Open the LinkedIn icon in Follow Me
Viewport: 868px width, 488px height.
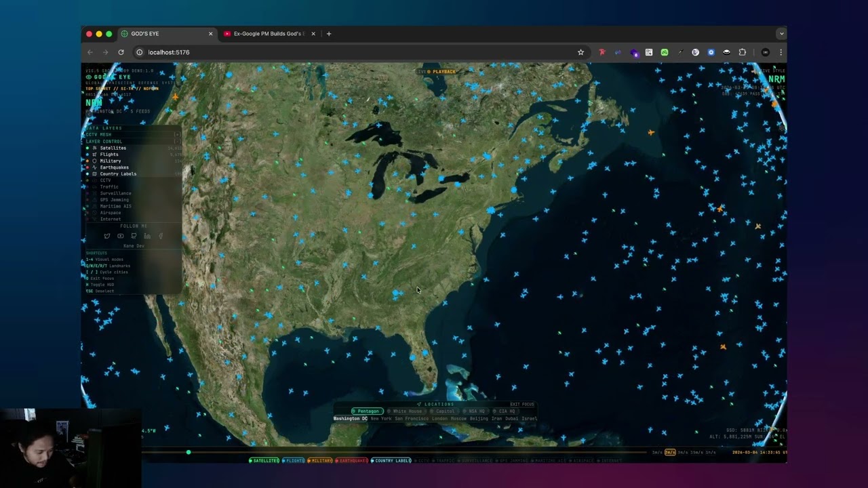coord(147,236)
